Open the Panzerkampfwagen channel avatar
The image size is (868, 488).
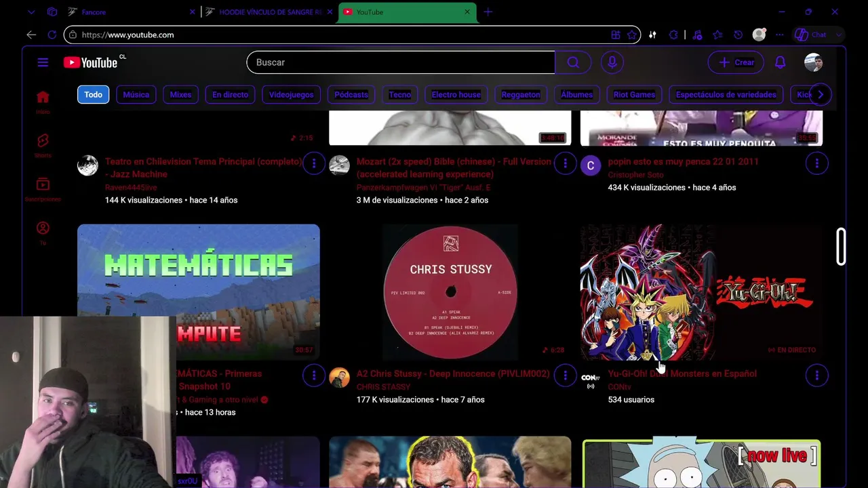pos(339,165)
